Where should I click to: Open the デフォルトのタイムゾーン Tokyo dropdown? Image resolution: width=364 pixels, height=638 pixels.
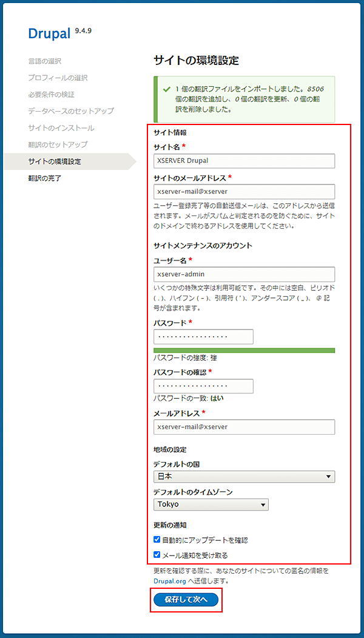(x=211, y=504)
